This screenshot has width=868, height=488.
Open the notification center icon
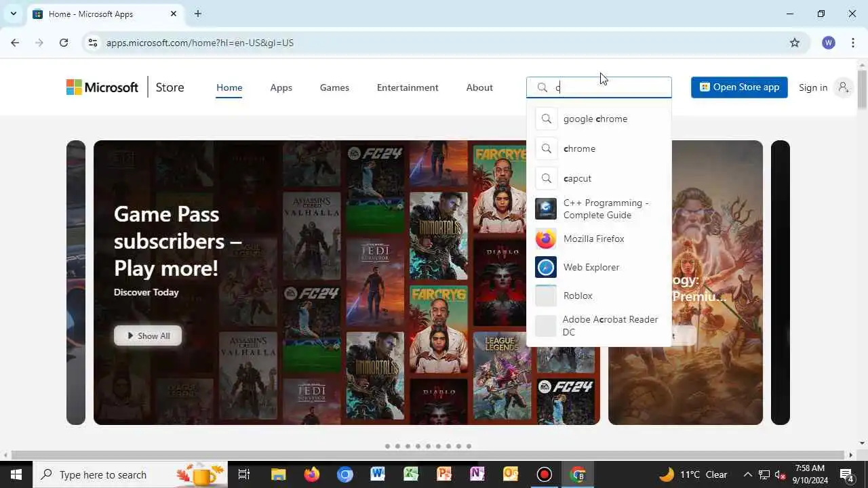[x=847, y=474]
